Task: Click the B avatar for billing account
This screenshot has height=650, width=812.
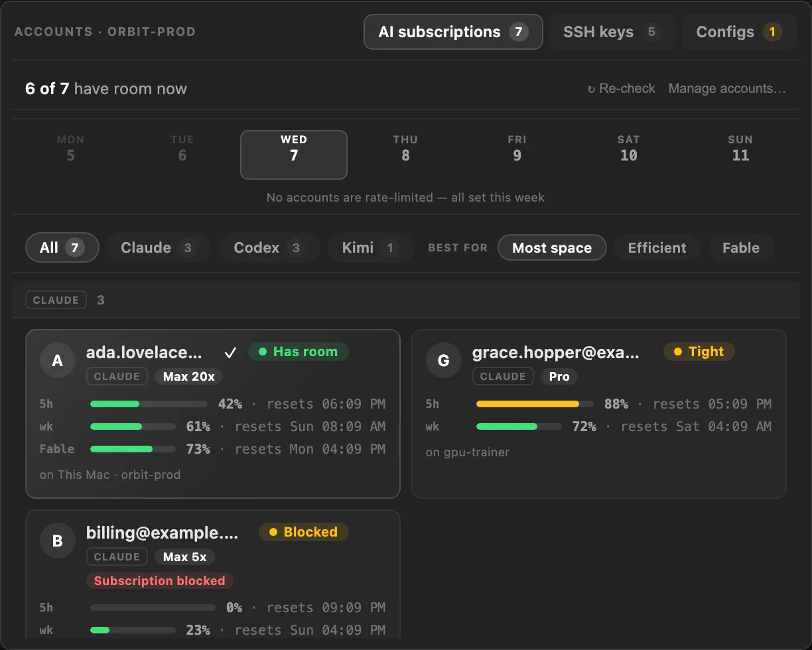Action: (58, 541)
